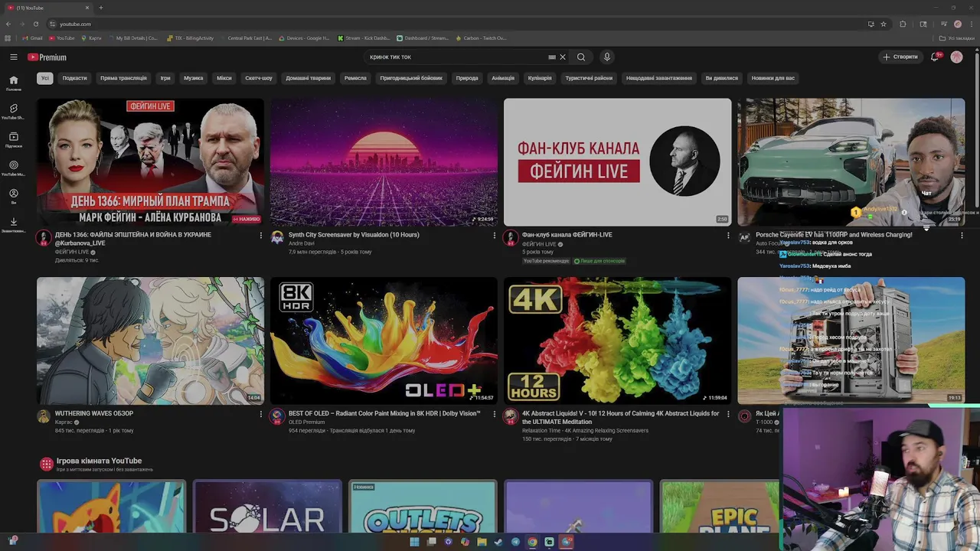Open the account avatar menu in YouTube

pos(957,57)
